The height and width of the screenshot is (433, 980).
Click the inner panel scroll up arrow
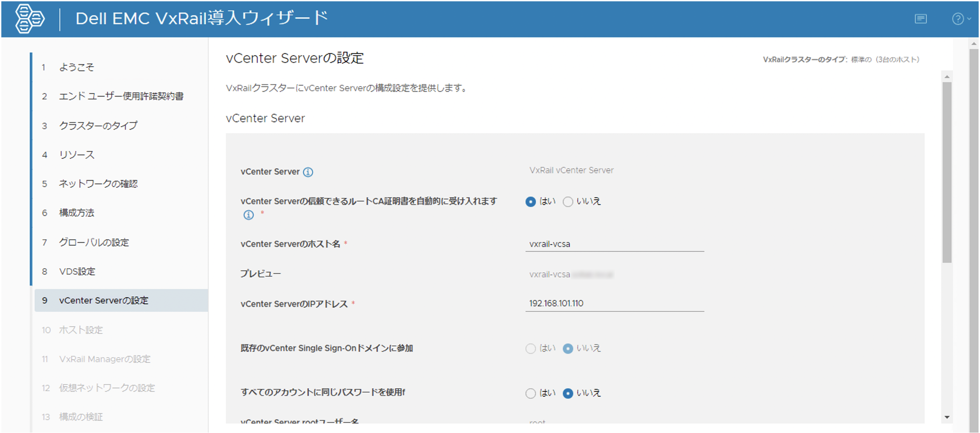[946, 77]
